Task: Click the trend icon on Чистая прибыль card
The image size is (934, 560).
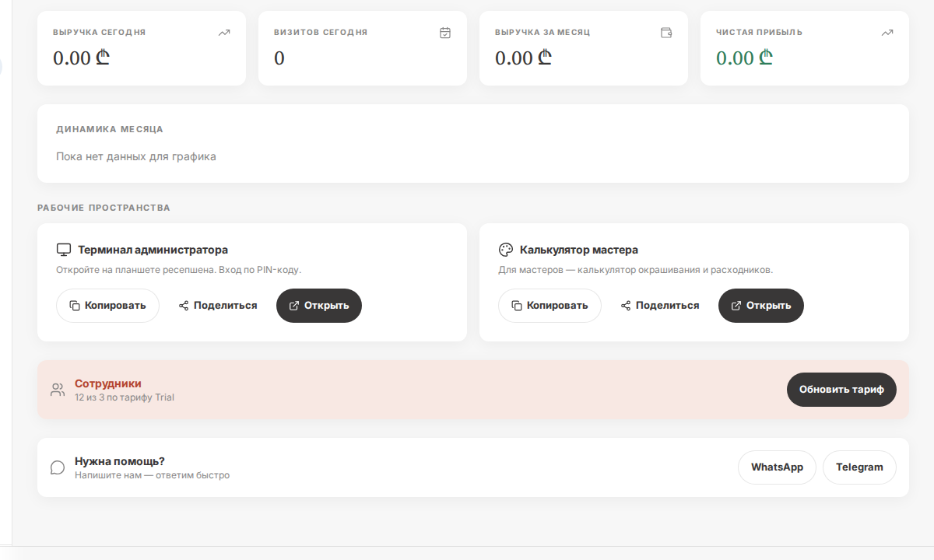Action: pos(887,33)
